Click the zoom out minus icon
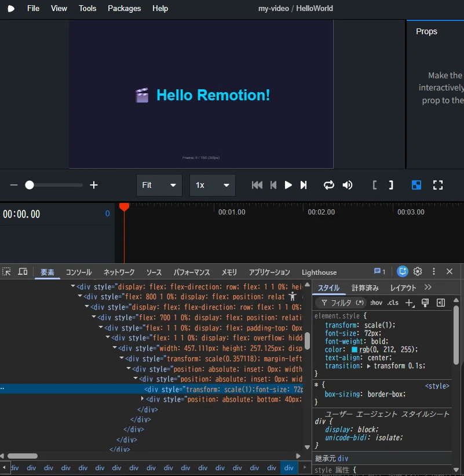464x476 pixels. pyautogui.click(x=14, y=185)
